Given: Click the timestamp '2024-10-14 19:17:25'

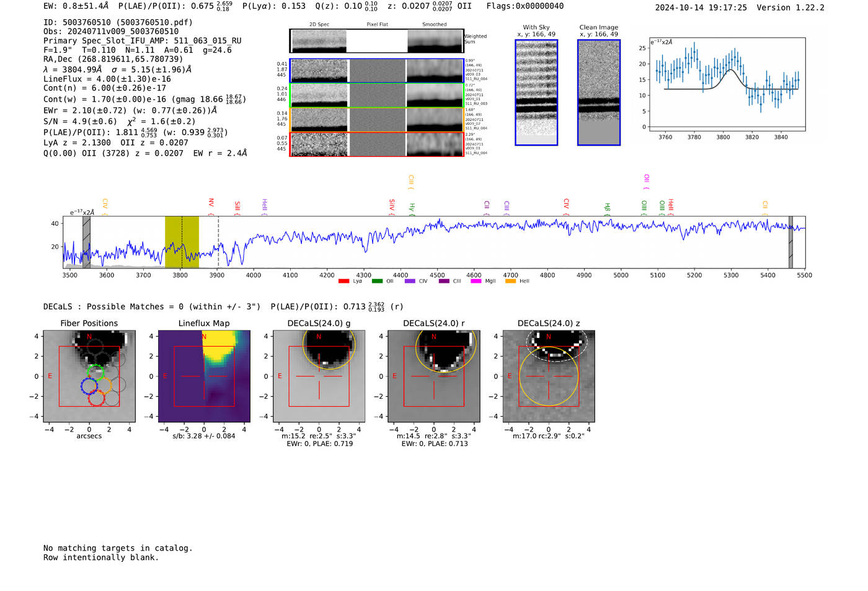Looking at the screenshot, I should point(701,7).
